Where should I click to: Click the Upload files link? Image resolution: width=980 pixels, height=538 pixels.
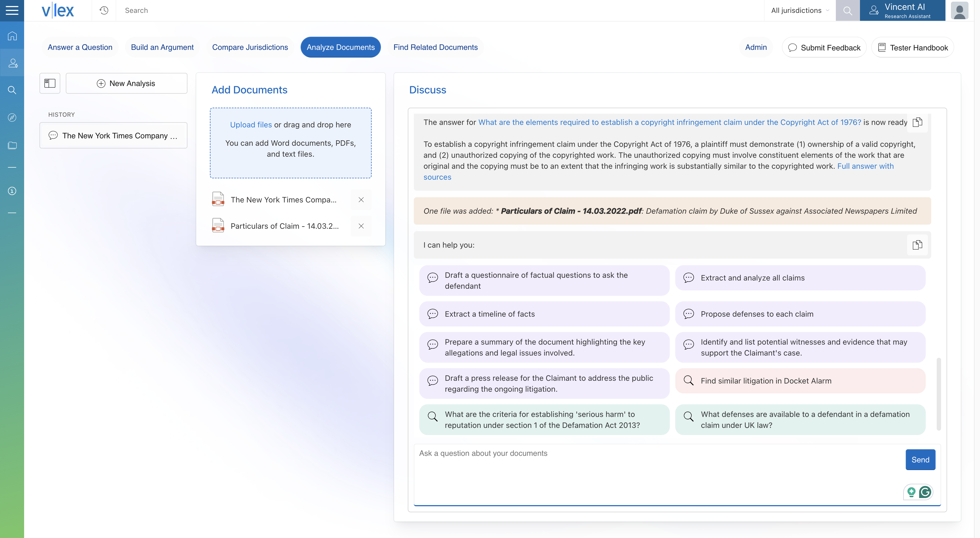[x=251, y=125]
